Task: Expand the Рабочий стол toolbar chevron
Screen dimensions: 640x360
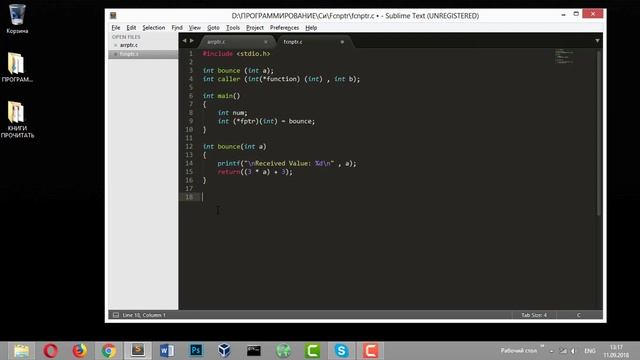Action: 542,346
